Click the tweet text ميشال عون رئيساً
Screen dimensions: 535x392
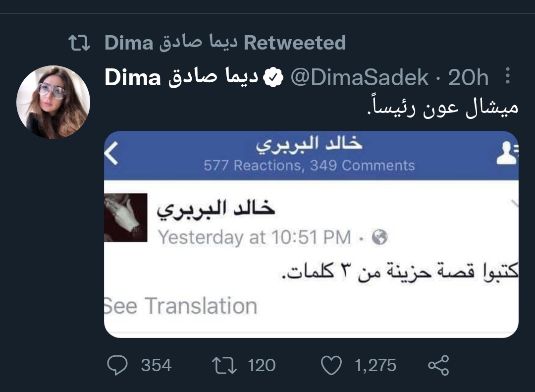tap(442, 107)
